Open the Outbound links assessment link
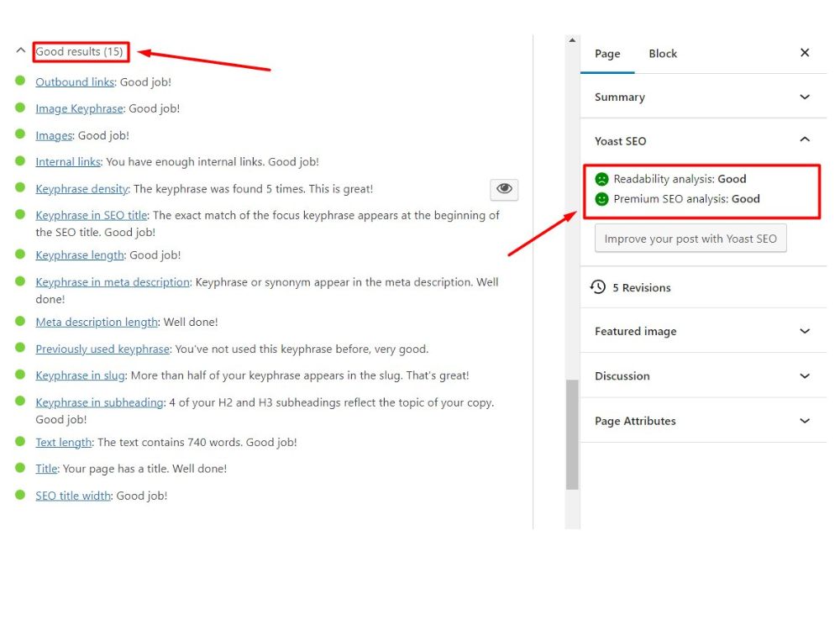 (75, 82)
